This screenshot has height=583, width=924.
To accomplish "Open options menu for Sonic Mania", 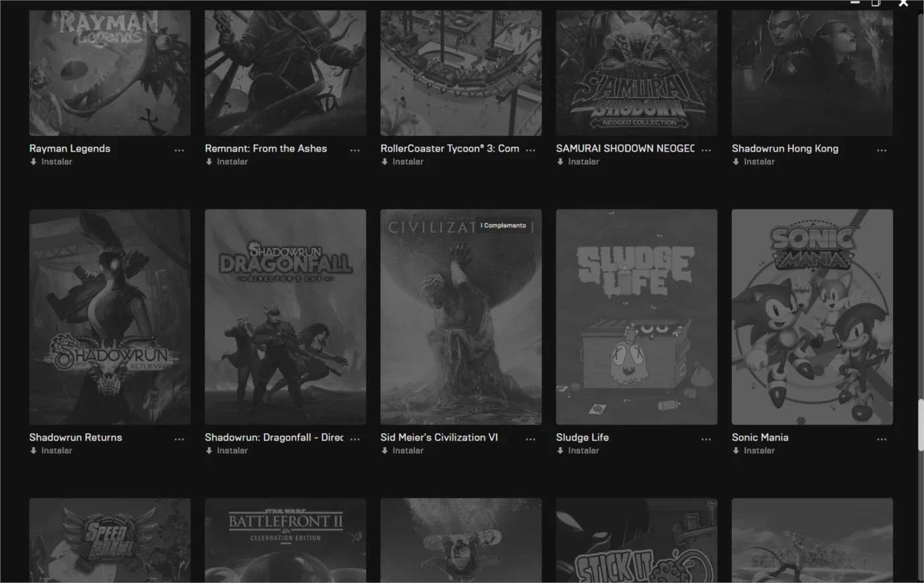I will click(882, 439).
